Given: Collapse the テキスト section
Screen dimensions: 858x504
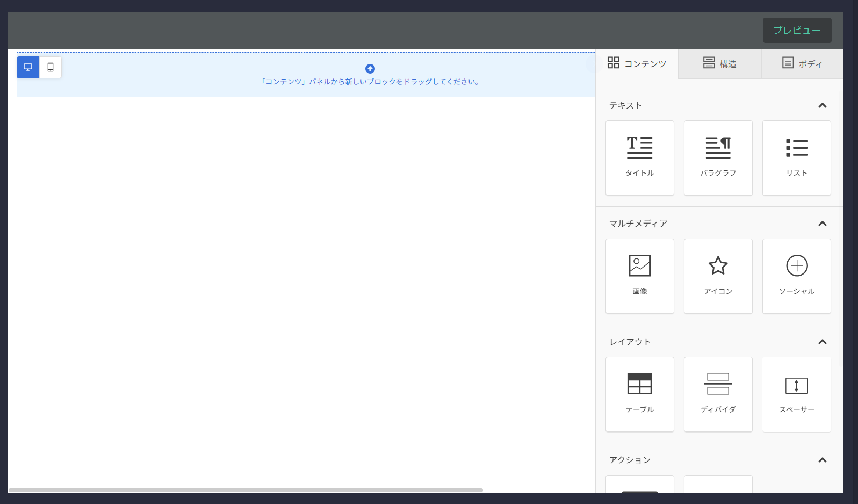Looking at the screenshot, I should coord(822,105).
